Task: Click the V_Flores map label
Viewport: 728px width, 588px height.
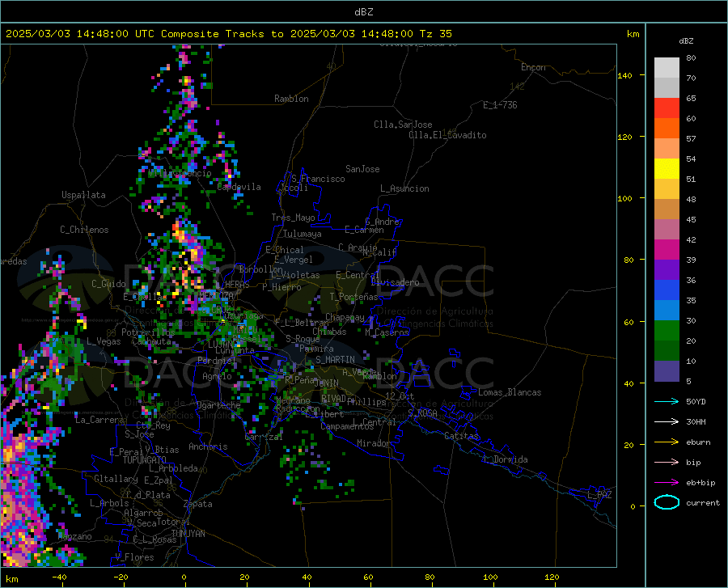Action: (134, 557)
